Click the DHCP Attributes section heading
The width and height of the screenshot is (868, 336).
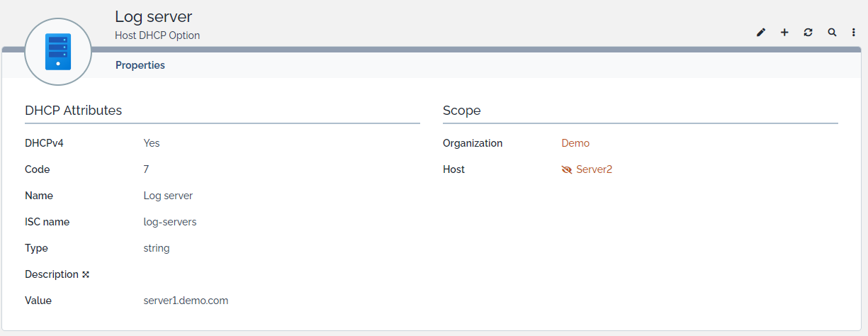(74, 111)
